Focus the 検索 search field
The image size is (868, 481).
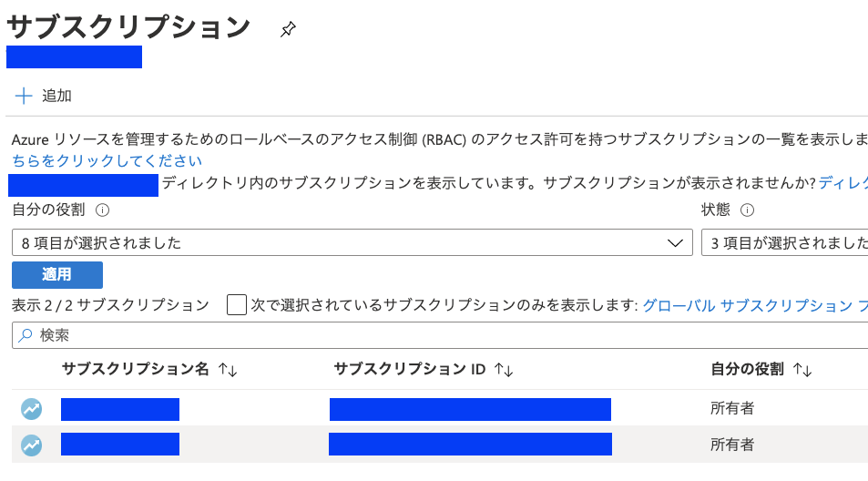[440, 335]
